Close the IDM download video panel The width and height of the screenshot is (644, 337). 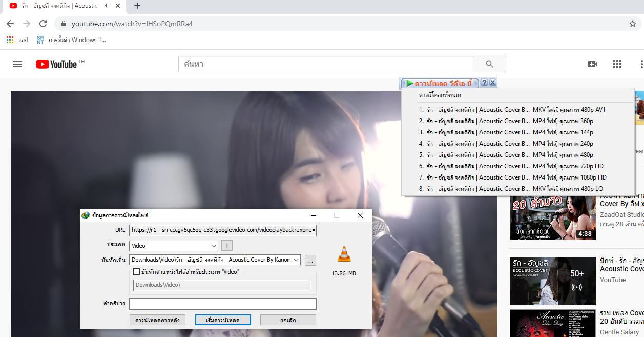point(492,83)
